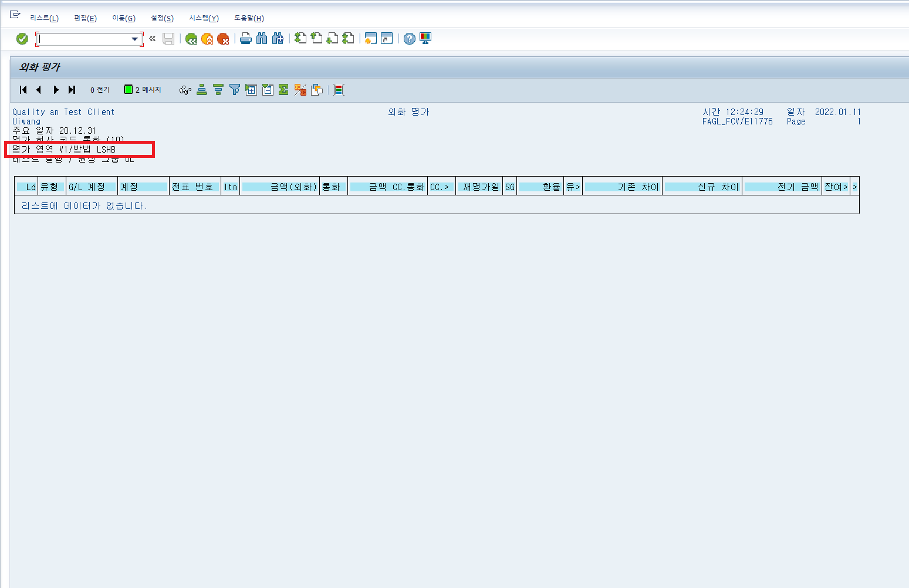The image size is (909, 588).
Task: Go to last page with page icon
Action: (348, 39)
